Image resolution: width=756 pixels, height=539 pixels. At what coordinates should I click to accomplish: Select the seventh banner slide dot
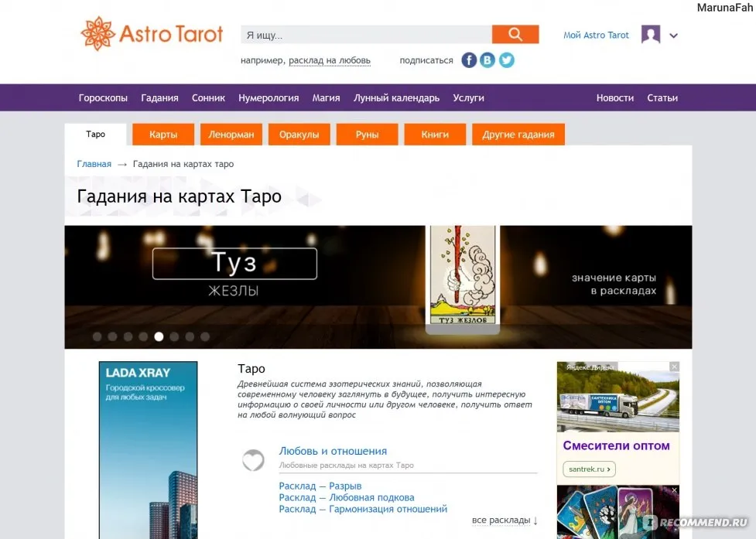pyautogui.click(x=190, y=336)
